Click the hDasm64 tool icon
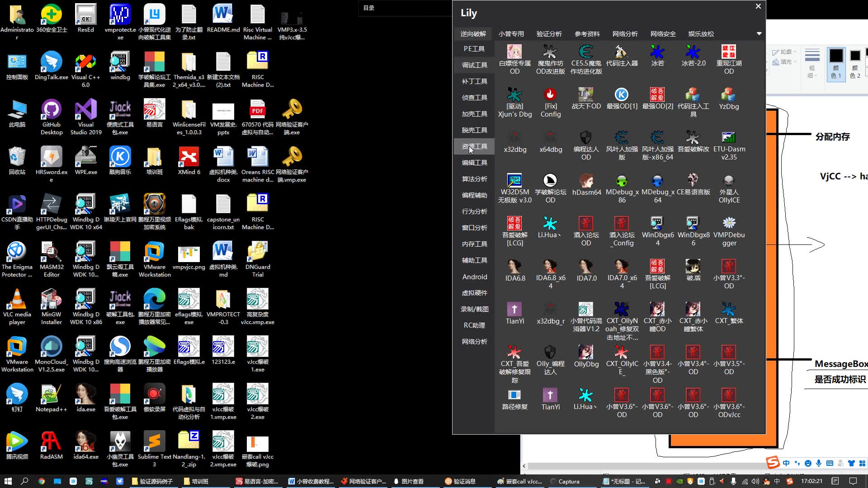 (586, 181)
